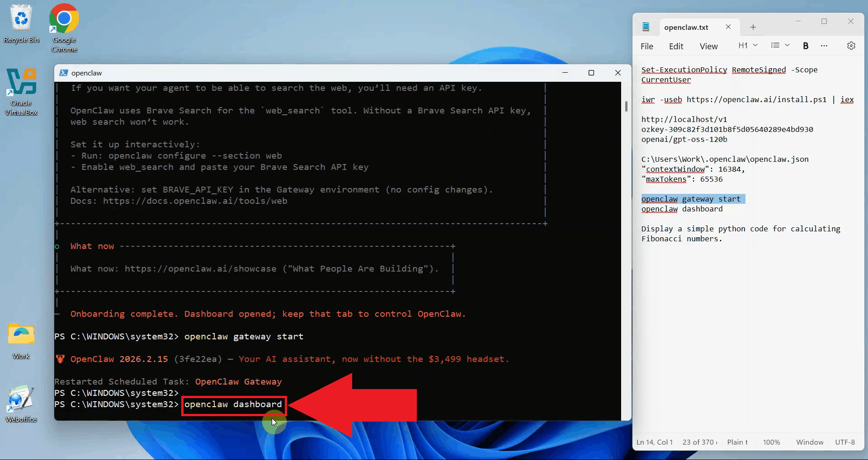Open Notepad settings gear icon

pos(851,46)
